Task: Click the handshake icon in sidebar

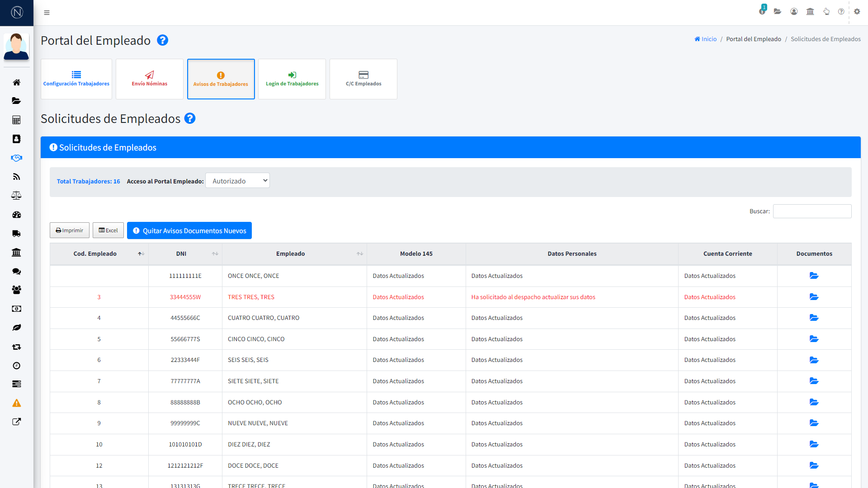Action: coord(17,158)
